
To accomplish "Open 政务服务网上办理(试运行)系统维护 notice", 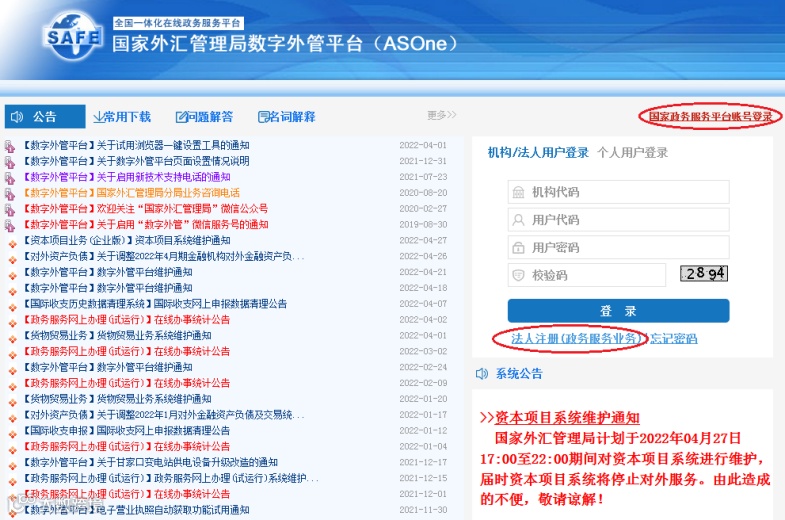I will tap(171, 478).
